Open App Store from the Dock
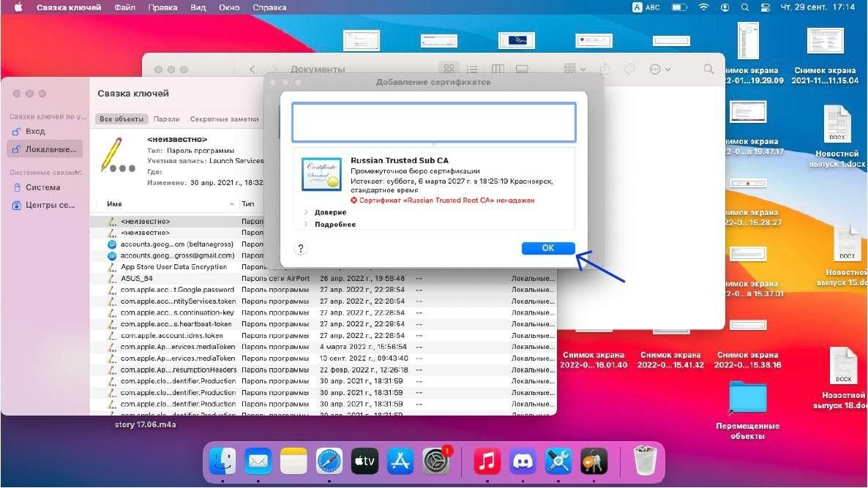Viewport: 868px width, 488px height. coord(400,460)
